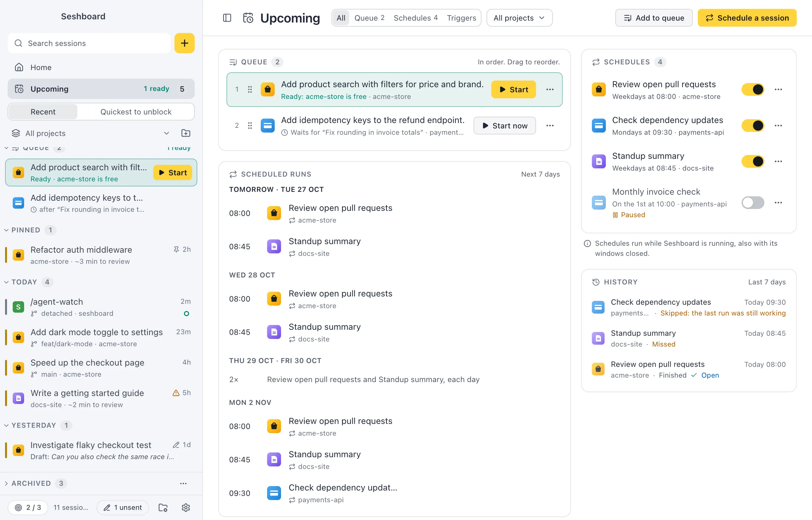The image size is (812, 520).
Task: Open the sidebar All projects selector
Action: 90,133
